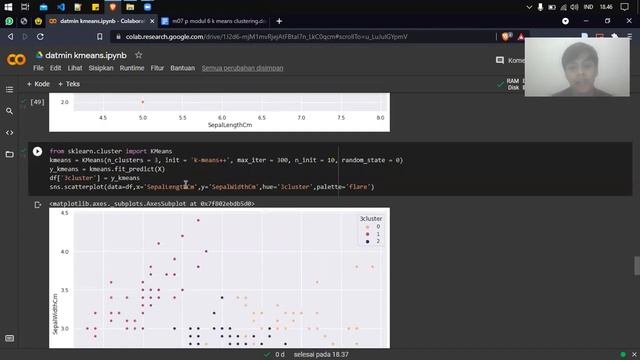Open the RAM and Disk resource indicator

coord(513,84)
